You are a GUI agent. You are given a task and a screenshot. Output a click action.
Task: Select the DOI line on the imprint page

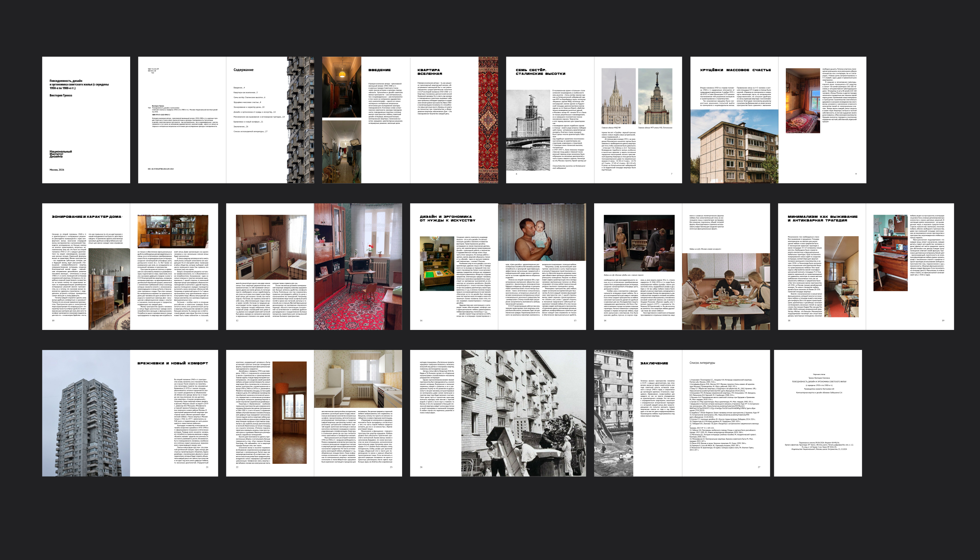tap(161, 169)
